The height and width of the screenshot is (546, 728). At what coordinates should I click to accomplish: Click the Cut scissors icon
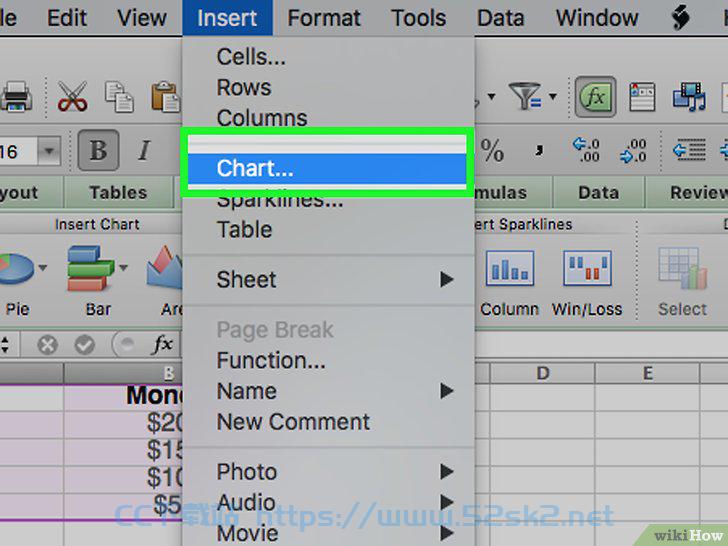pyautogui.click(x=72, y=97)
